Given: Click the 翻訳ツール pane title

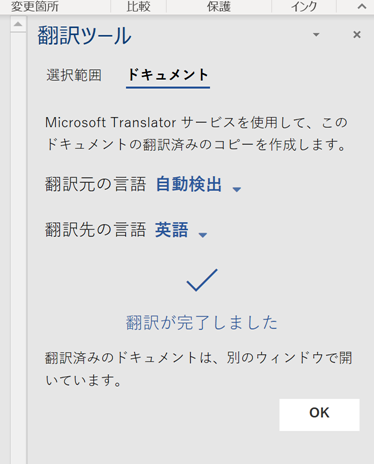Looking at the screenshot, I should (85, 36).
